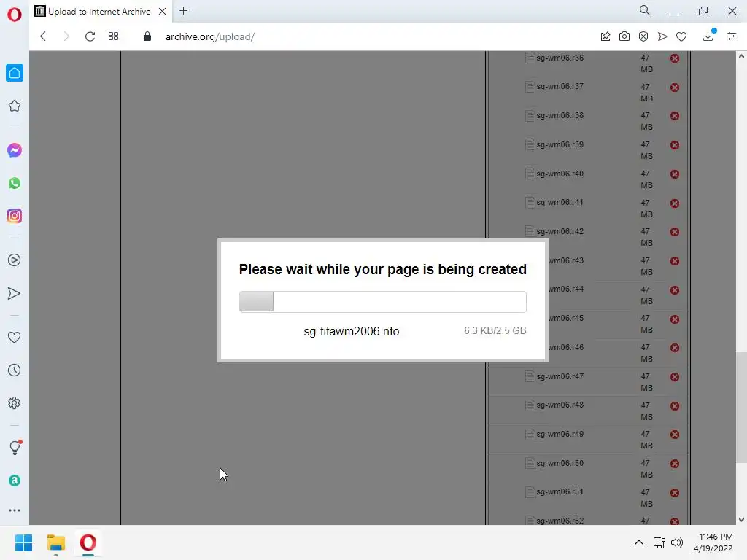Click the scrollbar down arrow
This screenshot has width=747, height=560.
(x=741, y=519)
